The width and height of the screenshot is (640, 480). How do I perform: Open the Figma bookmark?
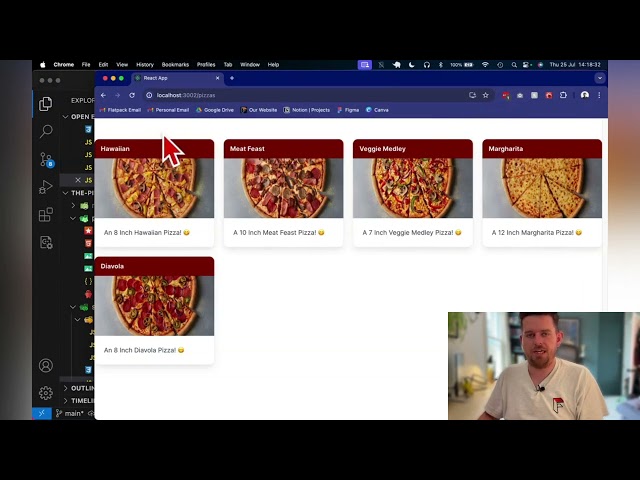[348, 110]
